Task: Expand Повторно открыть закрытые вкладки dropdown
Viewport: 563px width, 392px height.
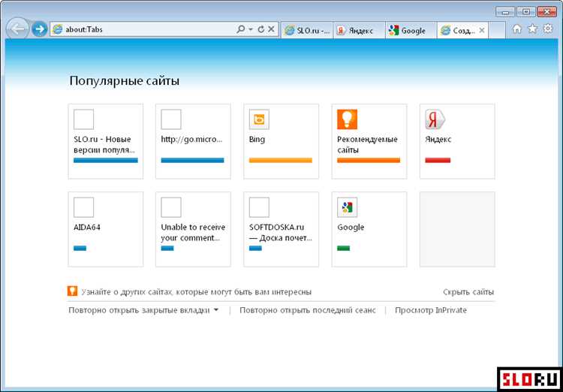Action: (216, 310)
